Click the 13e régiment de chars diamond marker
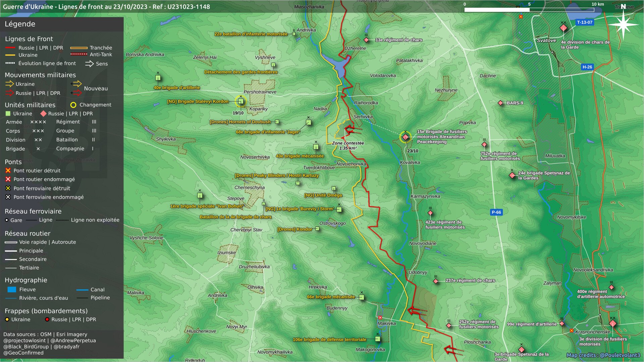Screen dimensions: 644x362 coord(366,40)
